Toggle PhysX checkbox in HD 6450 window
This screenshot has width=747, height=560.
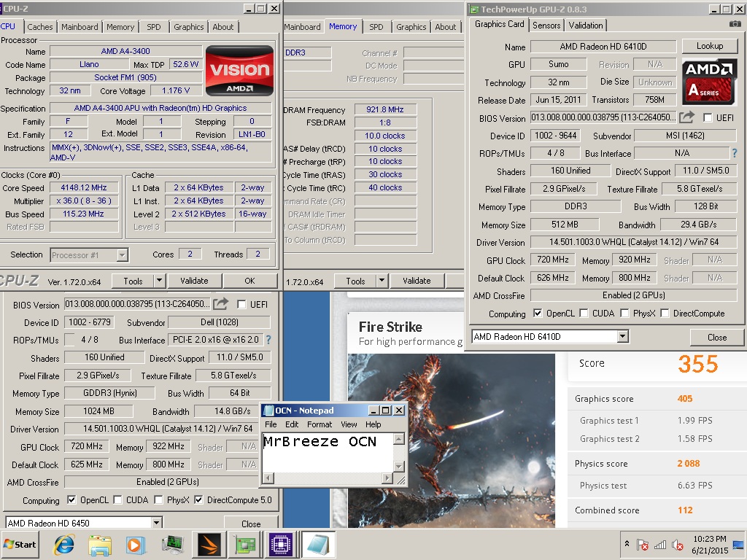tap(158, 499)
